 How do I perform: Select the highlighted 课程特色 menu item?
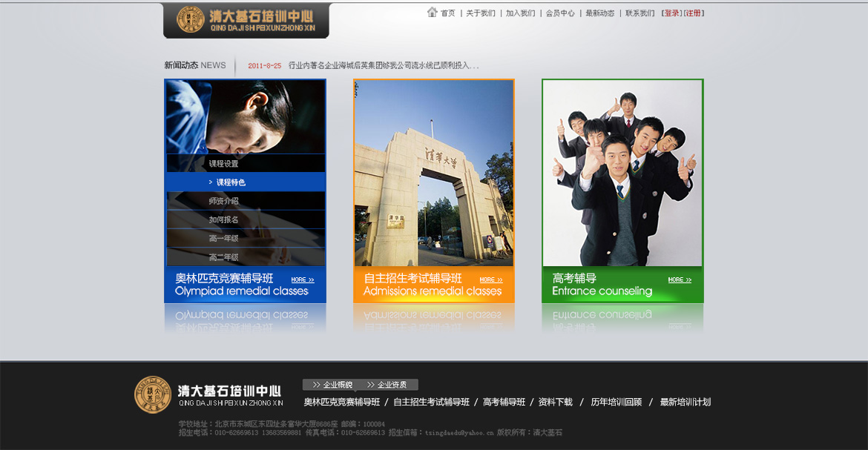[246, 182]
